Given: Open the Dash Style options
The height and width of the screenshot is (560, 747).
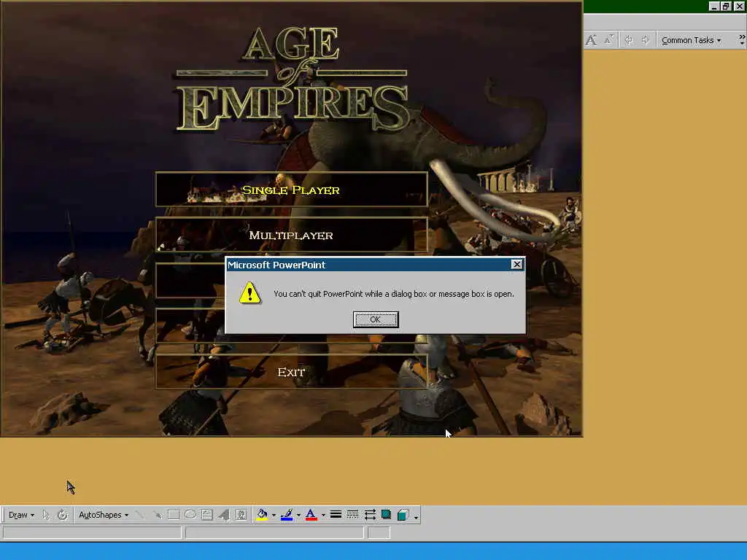Looking at the screenshot, I should (352, 515).
